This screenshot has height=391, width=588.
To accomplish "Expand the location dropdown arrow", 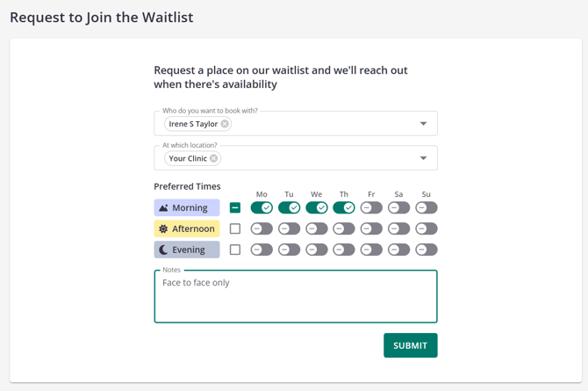I will tap(423, 158).
